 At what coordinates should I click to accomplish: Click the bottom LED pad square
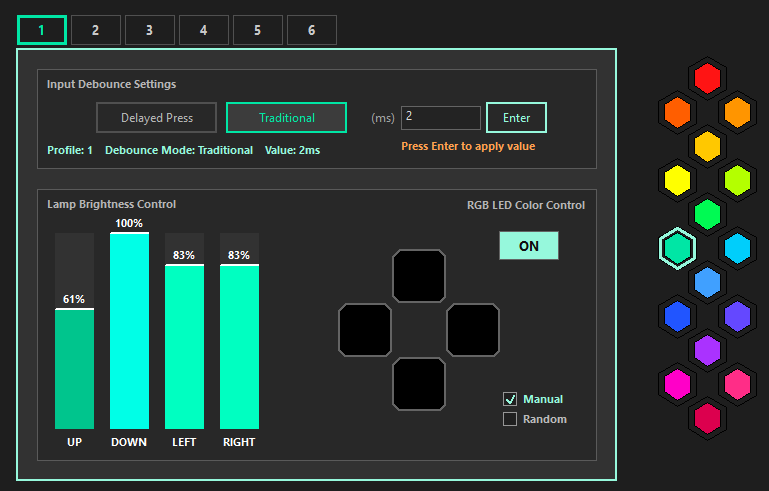click(x=419, y=384)
